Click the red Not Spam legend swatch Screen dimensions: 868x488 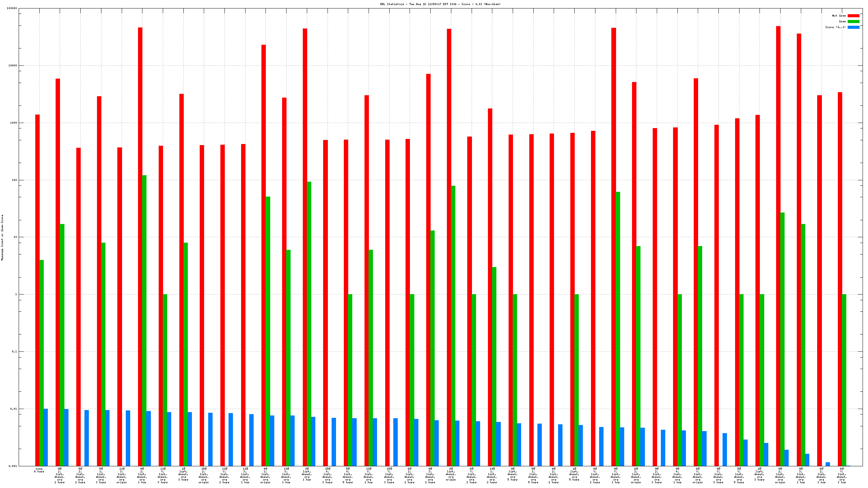(x=853, y=16)
